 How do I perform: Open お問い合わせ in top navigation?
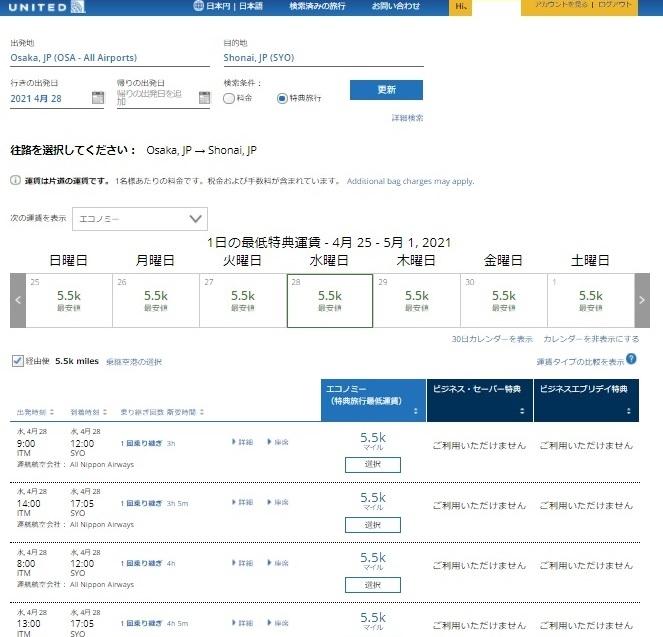(x=396, y=6)
